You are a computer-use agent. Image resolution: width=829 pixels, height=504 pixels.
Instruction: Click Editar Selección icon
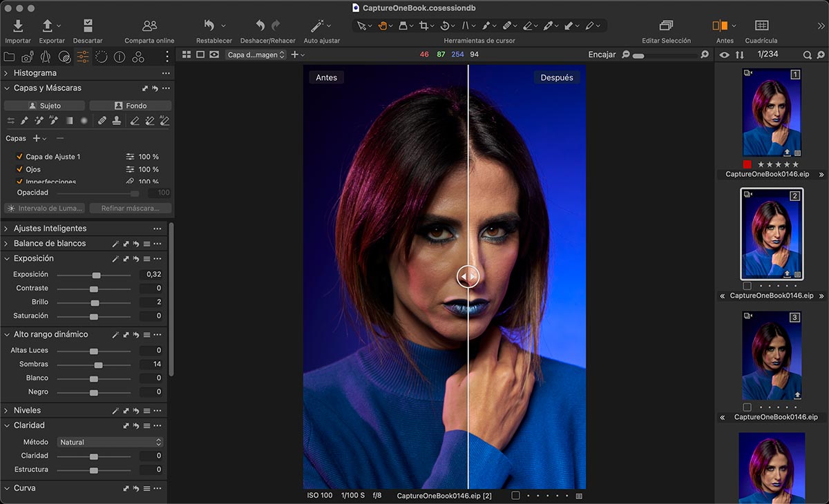[666, 26]
